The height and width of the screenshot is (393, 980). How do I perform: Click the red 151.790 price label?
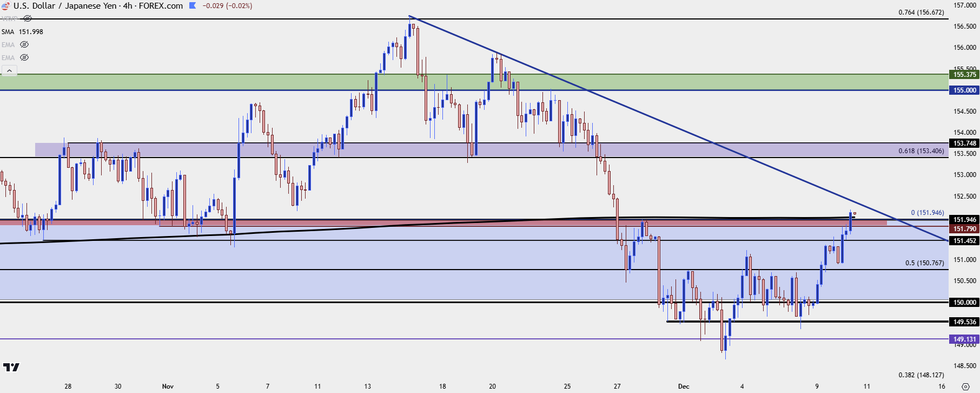coord(964,229)
